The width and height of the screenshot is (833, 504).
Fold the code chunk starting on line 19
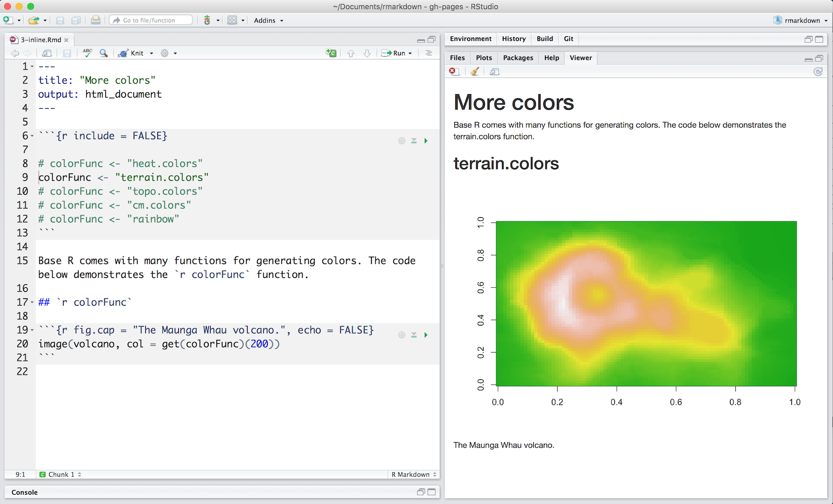click(x=32, y=330)
